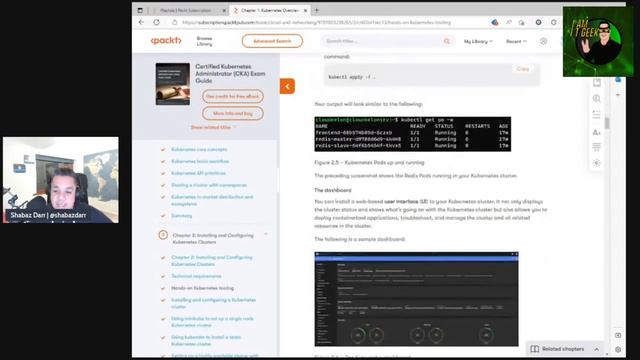Open Kubernetes in-market distribution and ecosystems
The width and height of the screenshot is (640, 360).
pos(212,200)
